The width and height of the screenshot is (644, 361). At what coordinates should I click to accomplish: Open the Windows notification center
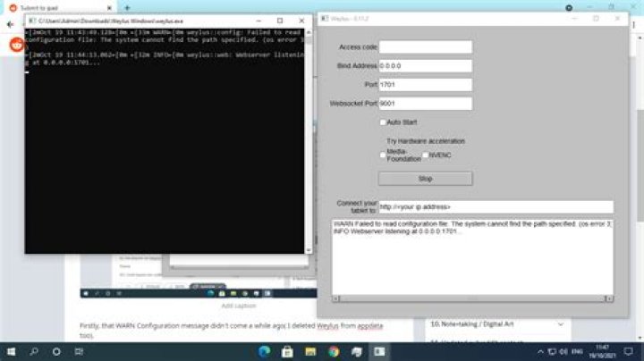coord(629,351)
